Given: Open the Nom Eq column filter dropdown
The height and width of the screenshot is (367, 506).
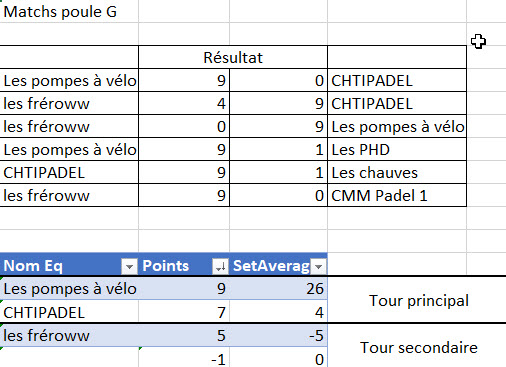Looking at the screenshot, I should click(x=129, y=266).
